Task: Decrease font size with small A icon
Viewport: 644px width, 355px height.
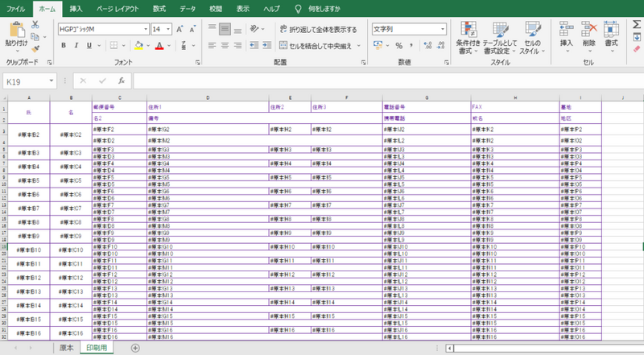Action: 192,29
